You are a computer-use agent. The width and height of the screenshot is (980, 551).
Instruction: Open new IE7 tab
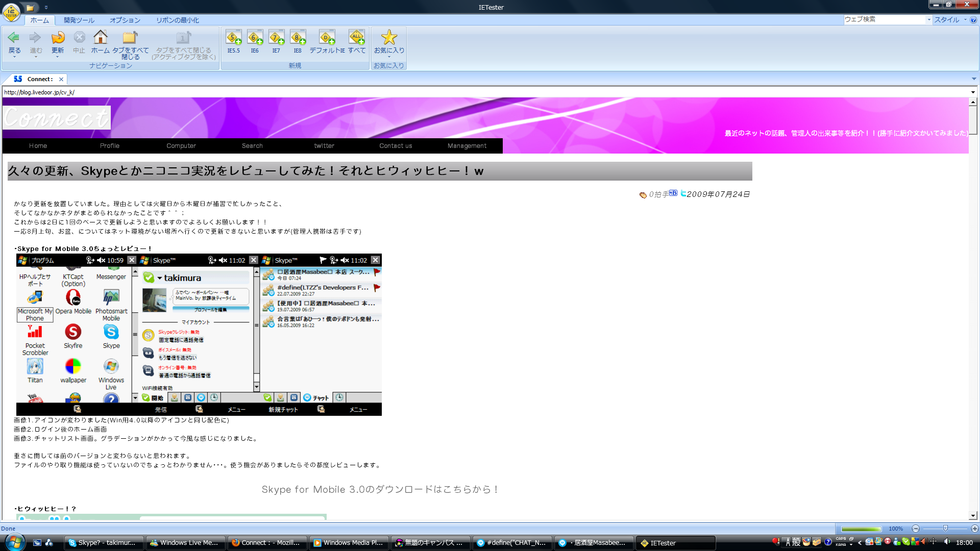276,37
